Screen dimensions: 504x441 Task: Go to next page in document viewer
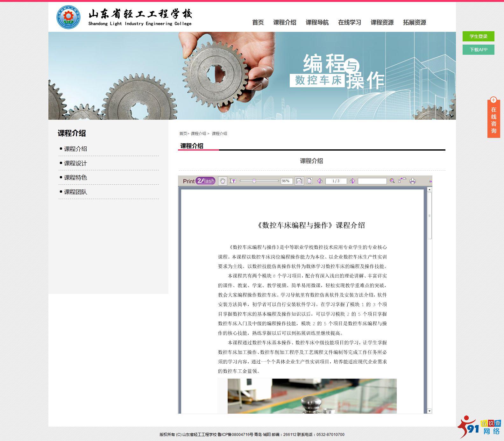coord(352,181)
